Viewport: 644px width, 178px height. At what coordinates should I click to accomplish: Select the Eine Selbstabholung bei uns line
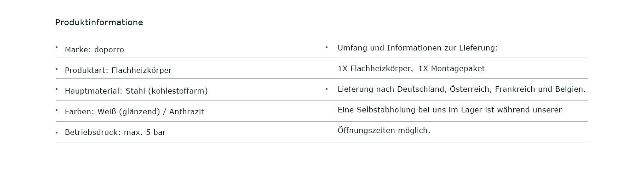coord(449,110)
